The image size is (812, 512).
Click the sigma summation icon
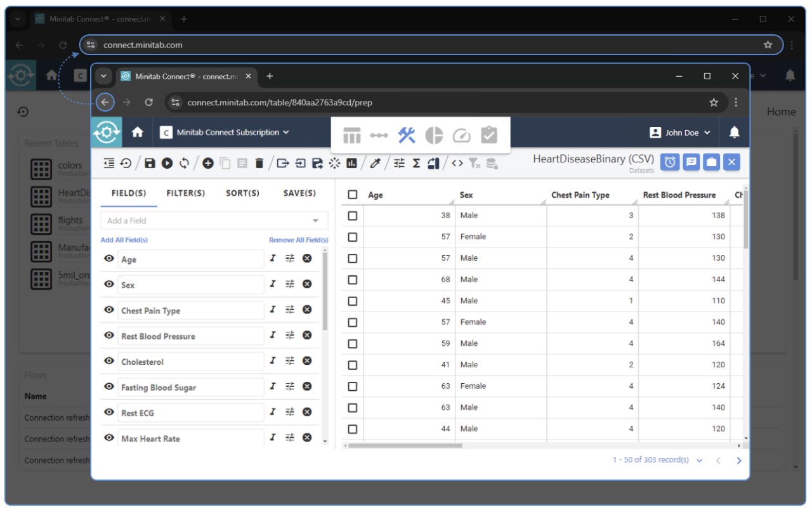416,164
